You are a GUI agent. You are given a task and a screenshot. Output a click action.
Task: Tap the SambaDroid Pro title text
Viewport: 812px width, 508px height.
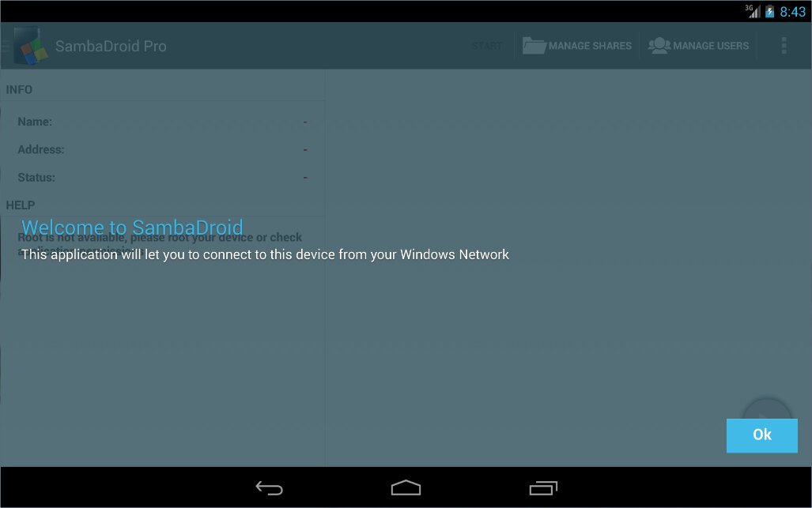(111, 47)
